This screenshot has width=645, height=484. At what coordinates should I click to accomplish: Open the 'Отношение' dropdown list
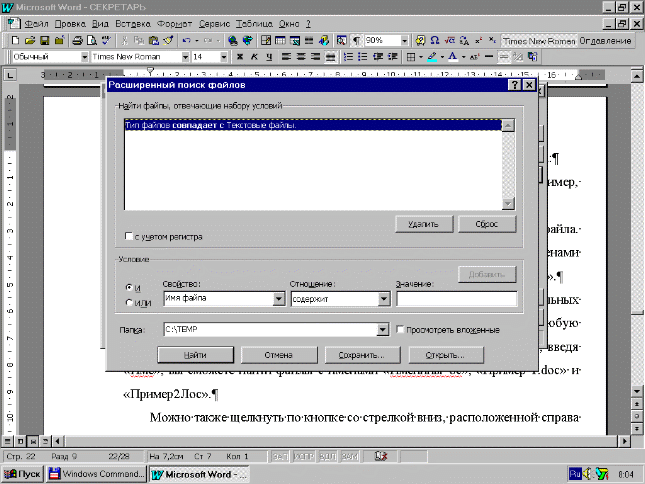tap(384, 299)
